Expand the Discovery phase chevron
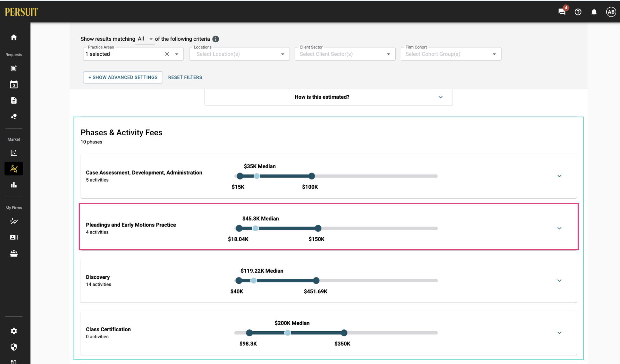The height and width of the screenshot is (364, 620). (559, 280)
